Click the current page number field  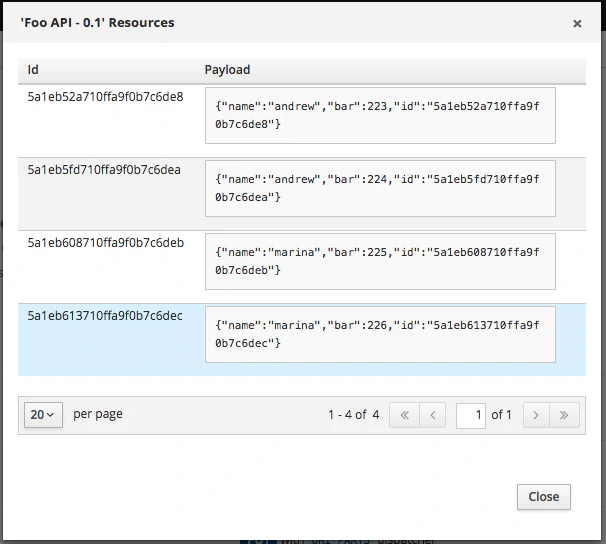click(x=470, y=415)
